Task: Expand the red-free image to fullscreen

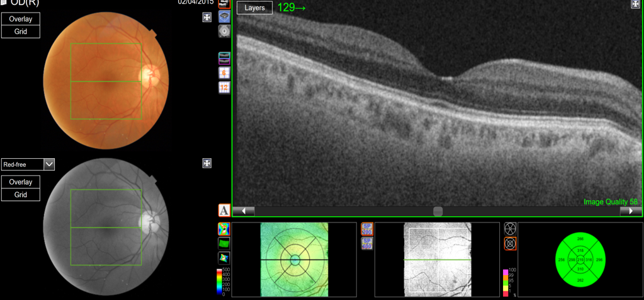Action: click(206, 163)
